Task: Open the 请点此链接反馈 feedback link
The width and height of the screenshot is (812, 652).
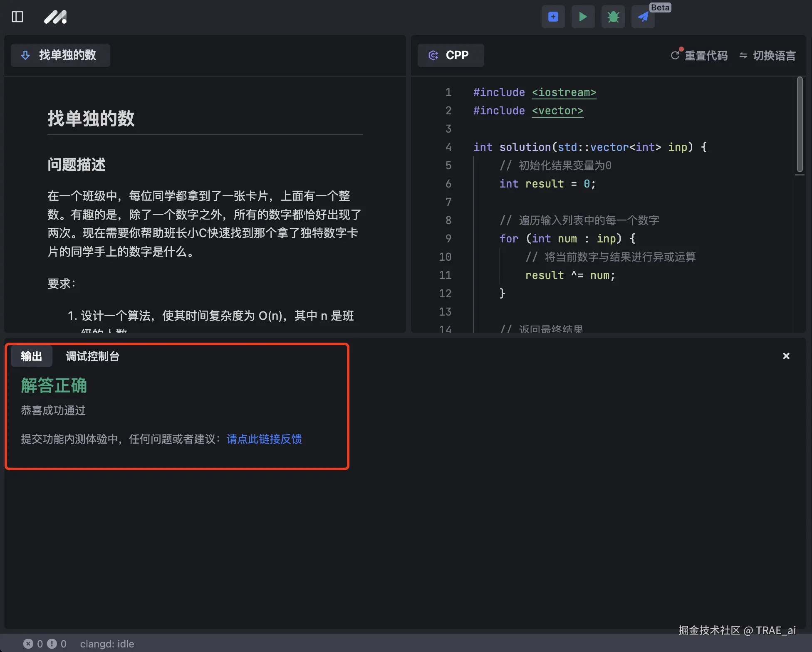Action: 264,439
